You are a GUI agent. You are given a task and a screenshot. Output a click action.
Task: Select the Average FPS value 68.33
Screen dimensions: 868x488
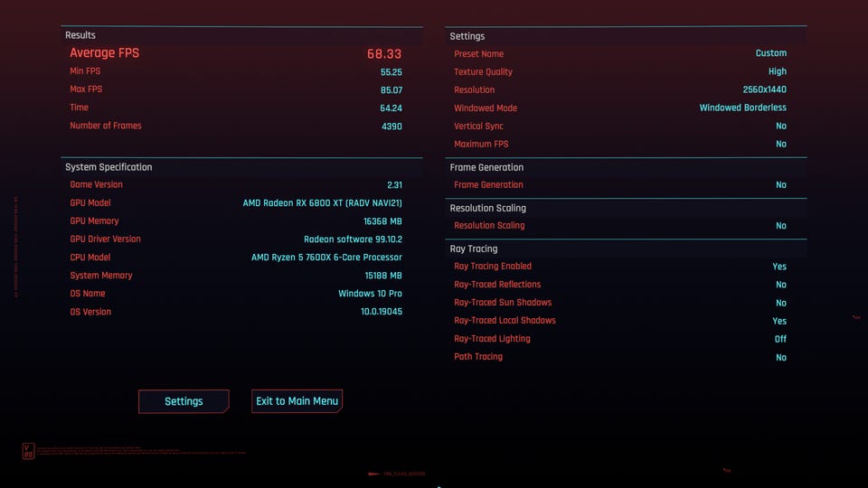[x=384, y=53]
